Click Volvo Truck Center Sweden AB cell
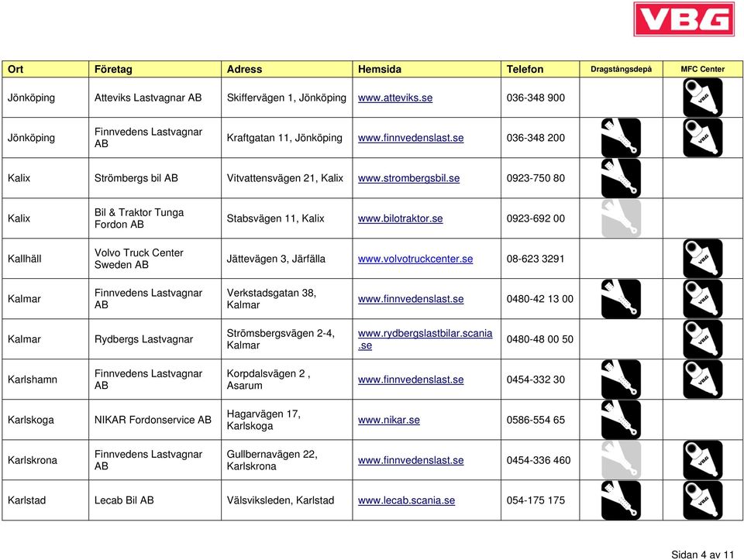This screenshot has width=744, height=560. tap(155, 259)
